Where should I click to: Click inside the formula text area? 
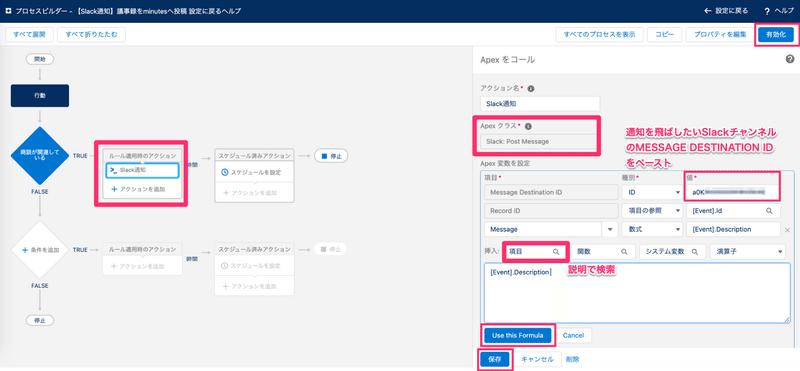coord(637,293)
